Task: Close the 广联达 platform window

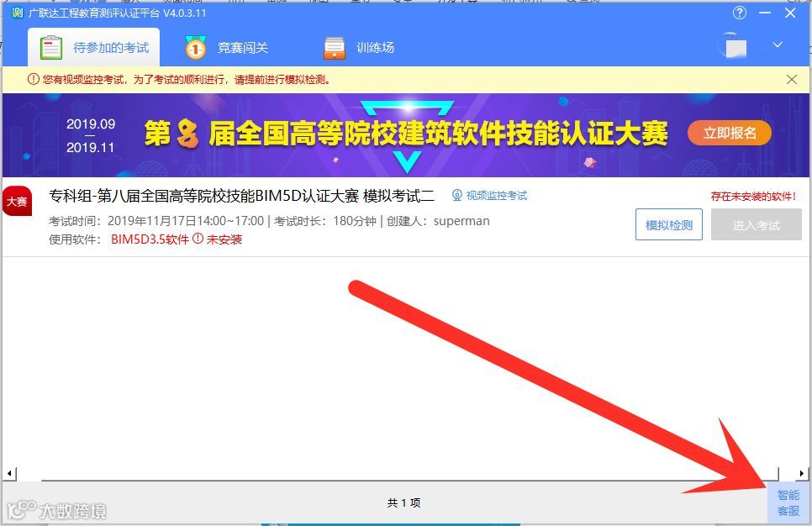Action: point(790,13)
